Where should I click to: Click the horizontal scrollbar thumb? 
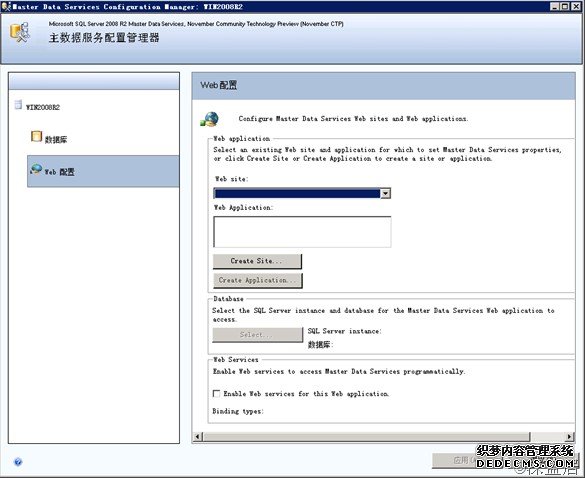pos(366,437)
